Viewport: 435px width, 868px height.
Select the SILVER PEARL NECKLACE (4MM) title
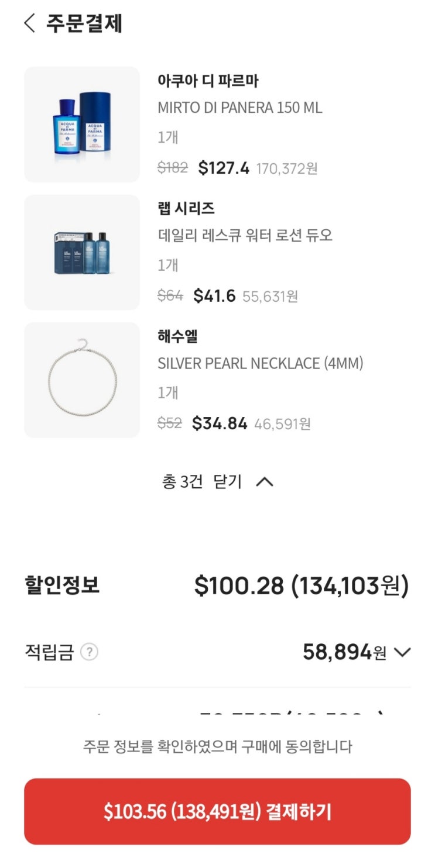[x=260, y=363]
